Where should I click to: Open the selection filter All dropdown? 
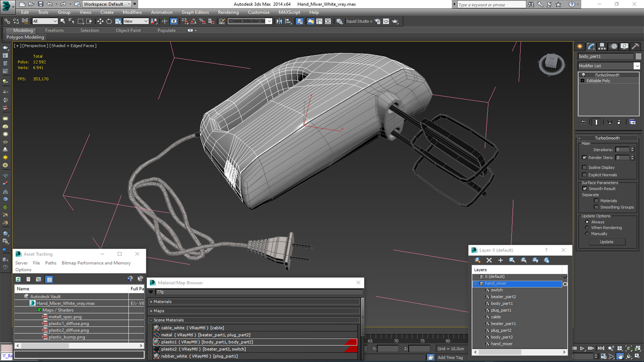pos(45,21)
